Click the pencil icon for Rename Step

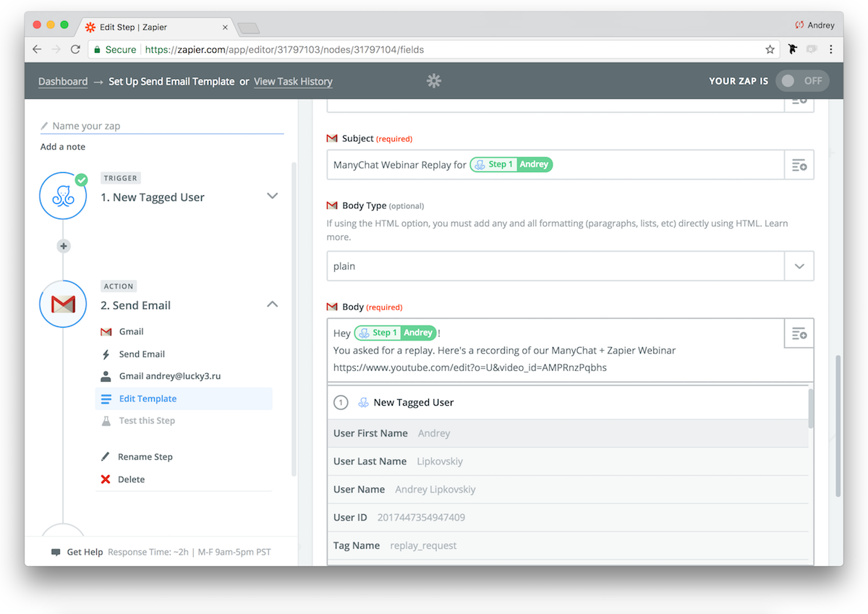point(106,457)
